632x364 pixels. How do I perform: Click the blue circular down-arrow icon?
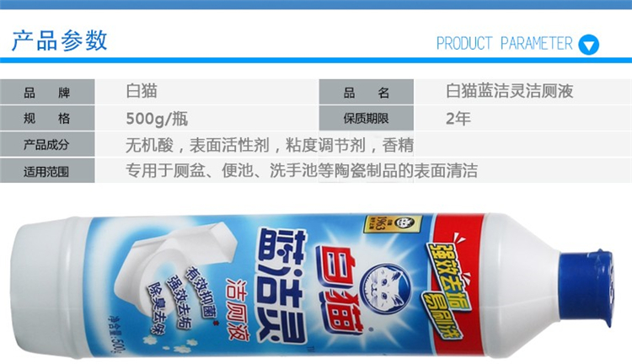pyautogui.click(x=589, y=45)
